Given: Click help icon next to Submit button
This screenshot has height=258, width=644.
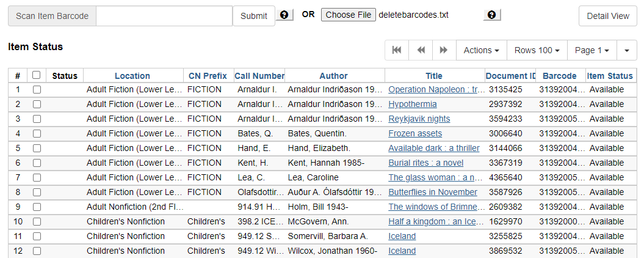Looking at the screenshot, I should pos(284,15).
